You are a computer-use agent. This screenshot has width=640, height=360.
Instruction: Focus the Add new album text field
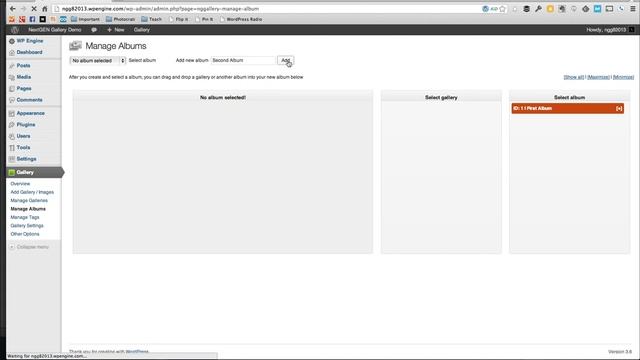[x=243, y=60]
